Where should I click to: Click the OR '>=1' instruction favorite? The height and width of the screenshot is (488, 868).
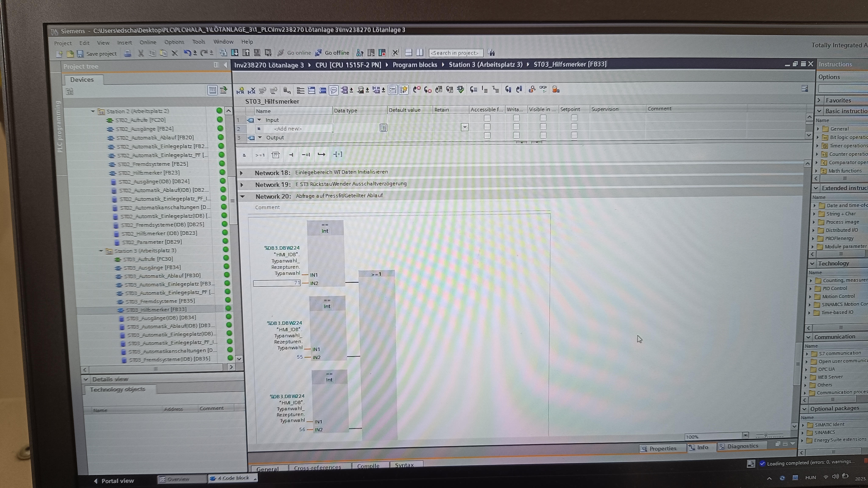click(x=260, y=155)
